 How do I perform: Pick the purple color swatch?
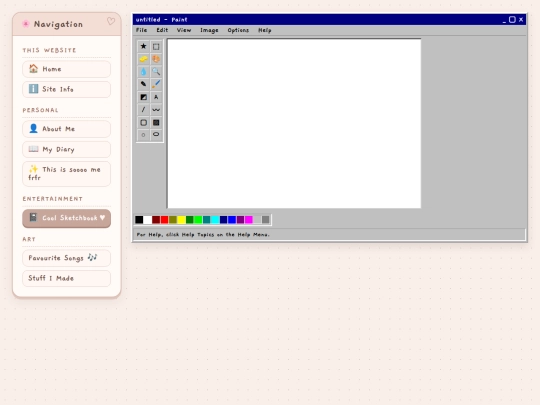coord(240,220)
